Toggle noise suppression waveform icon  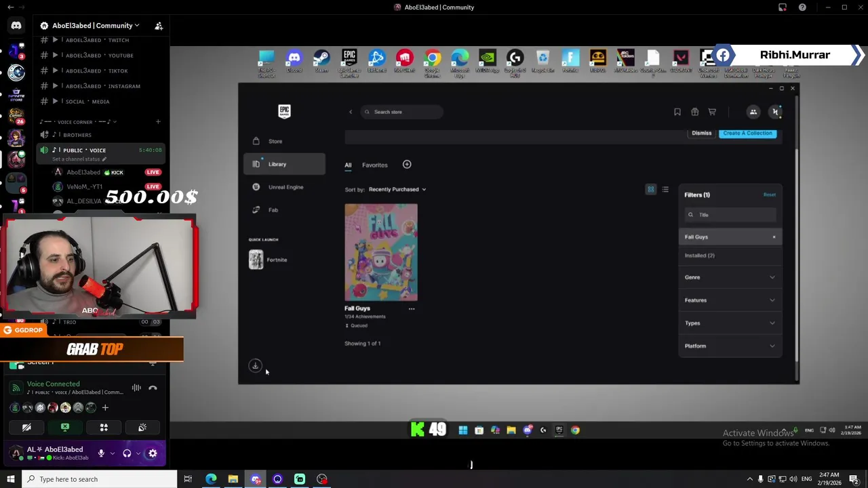(136, 388)
